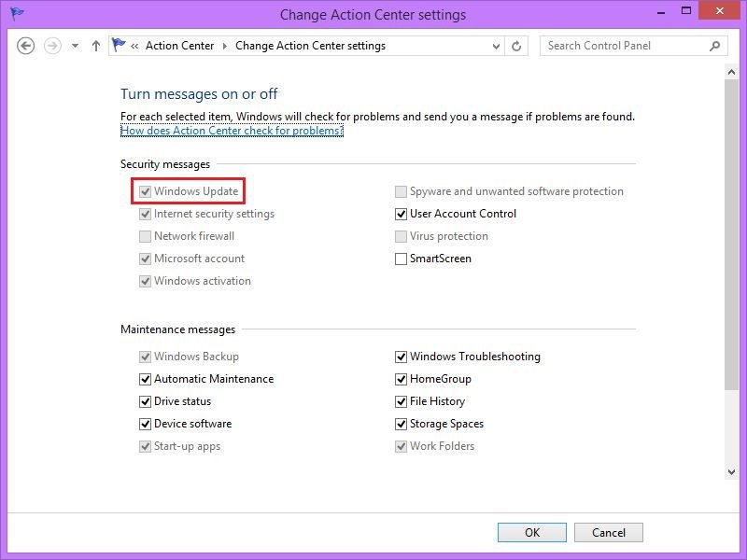Maximize the settings window
Image resolution: width=747 pixels, height=560 pixels.
point(686,11)
